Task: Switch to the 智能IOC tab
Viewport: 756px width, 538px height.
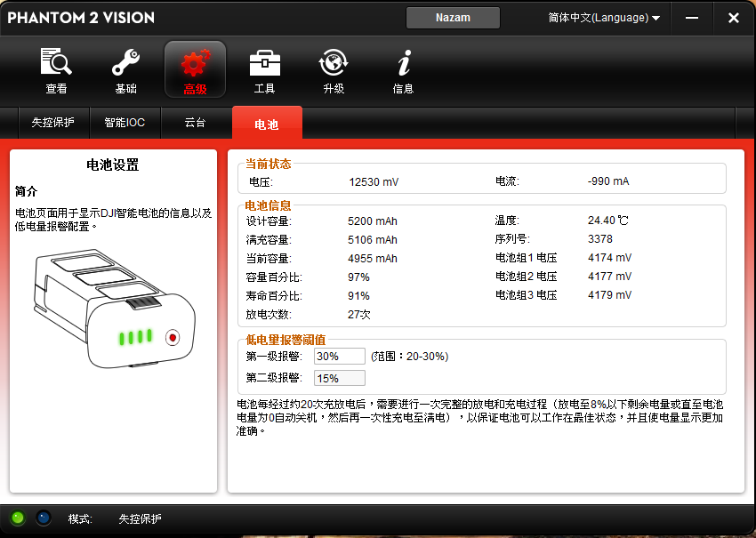Action: [125, 123]
